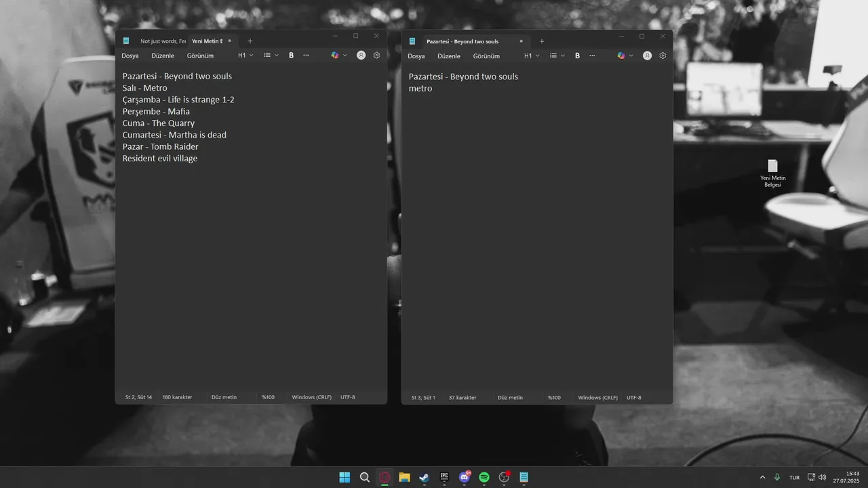Open the H1 heading dropdown in right Notepad
The width and height of the screenshot is (868, 488).
coord(532,56)
